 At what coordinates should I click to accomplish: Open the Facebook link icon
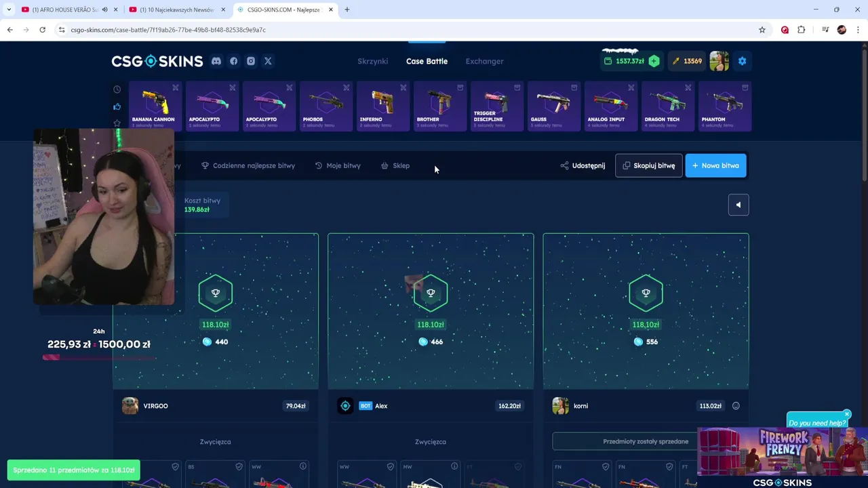(x=234, y=61)
